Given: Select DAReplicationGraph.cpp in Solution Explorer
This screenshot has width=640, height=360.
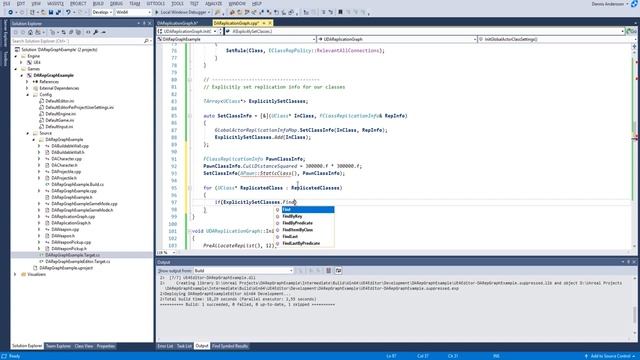Looking at the screenshot, I should pyautogui.click(x=73, y=217).
